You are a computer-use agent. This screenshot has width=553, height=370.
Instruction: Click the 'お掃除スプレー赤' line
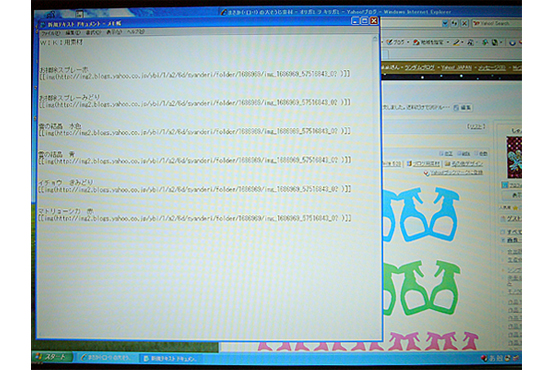pyautogui.click(x=64, y=69)
